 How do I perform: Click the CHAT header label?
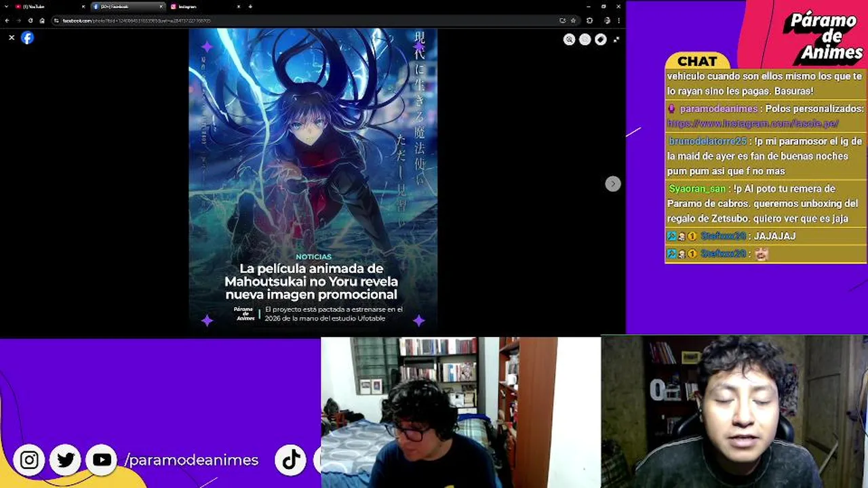[x=697, y=61]
